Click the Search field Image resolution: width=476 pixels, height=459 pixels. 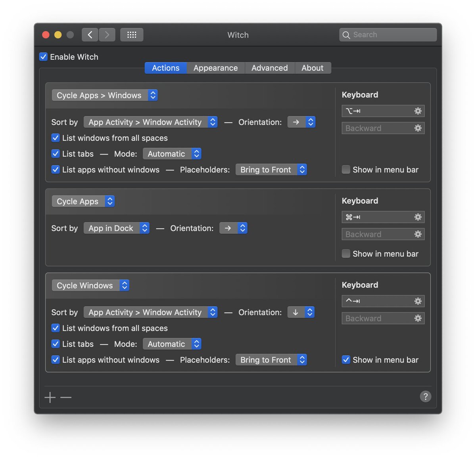click(x=388, y=35)
